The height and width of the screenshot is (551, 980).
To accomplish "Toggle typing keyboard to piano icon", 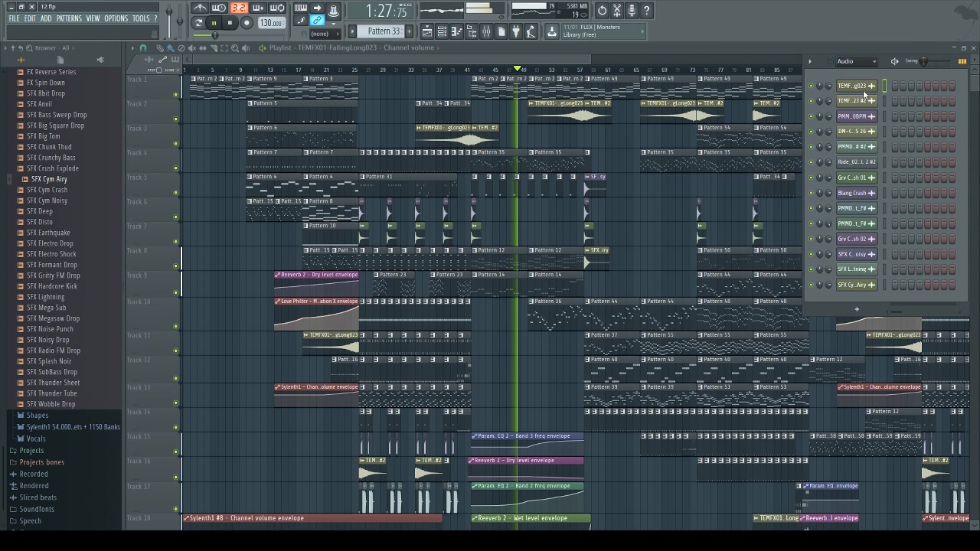I will [301, 8].
